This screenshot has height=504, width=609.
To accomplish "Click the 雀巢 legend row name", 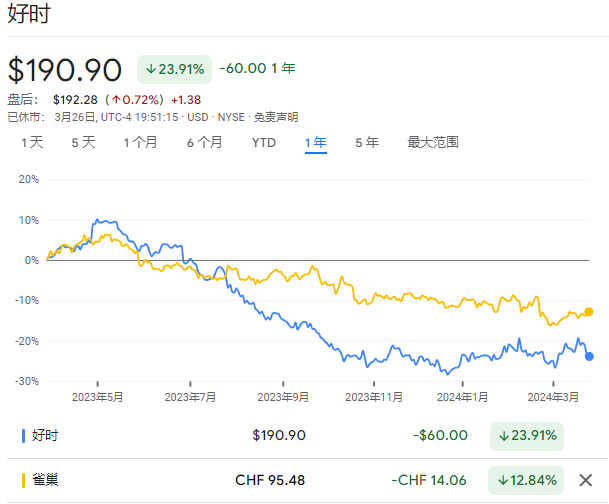I will [45, 480].
